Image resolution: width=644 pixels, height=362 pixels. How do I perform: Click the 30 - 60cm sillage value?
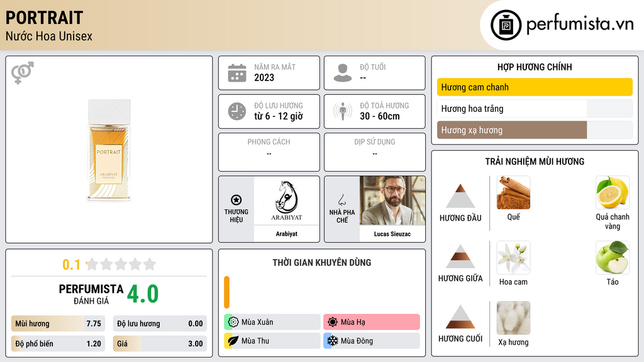pos(380,116)
